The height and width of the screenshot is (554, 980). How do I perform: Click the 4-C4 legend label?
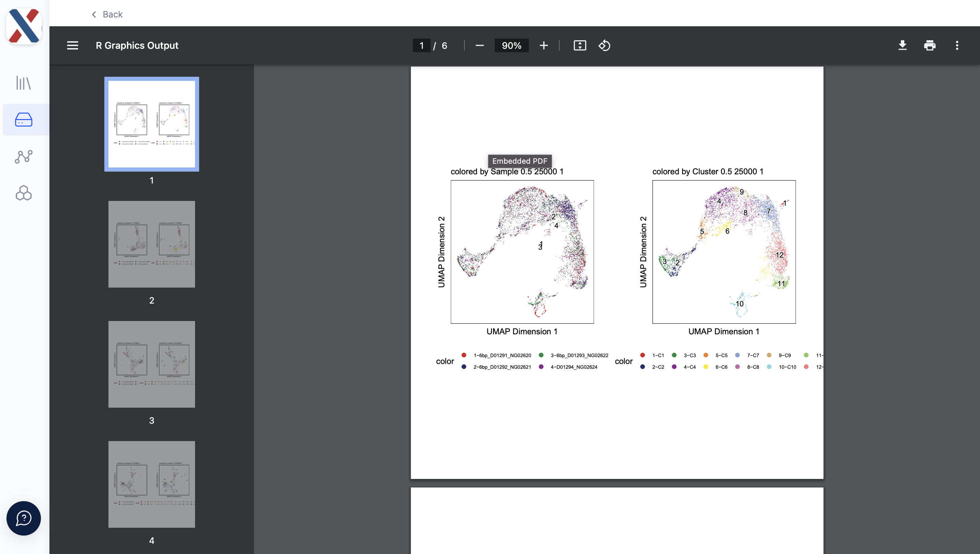[x=690, y=367]
